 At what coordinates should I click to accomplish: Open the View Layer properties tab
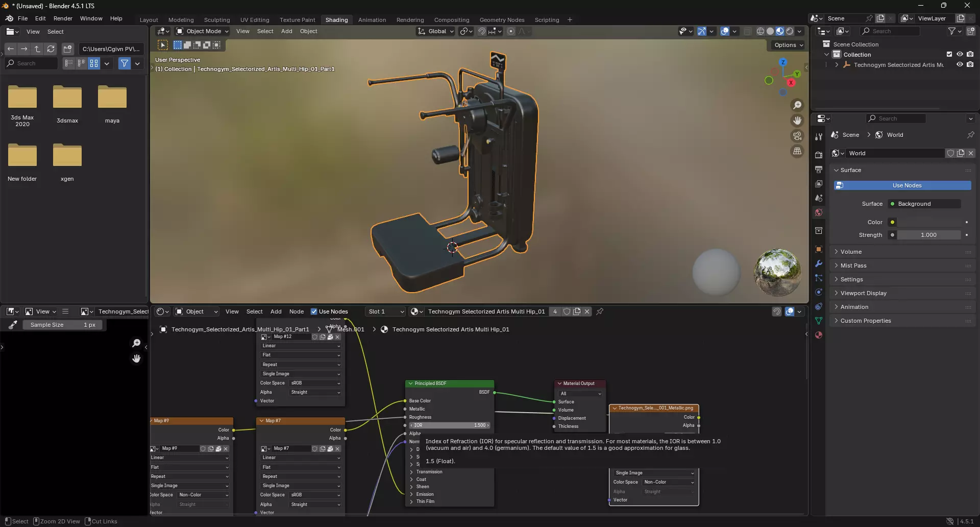[x=819, y=184]
